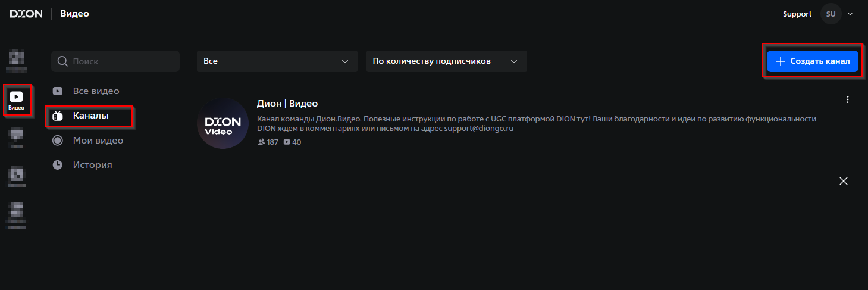Screen dimensions: 868x290
Task: Expand the account chevron next to SU
Action: (x=850, y=14)
